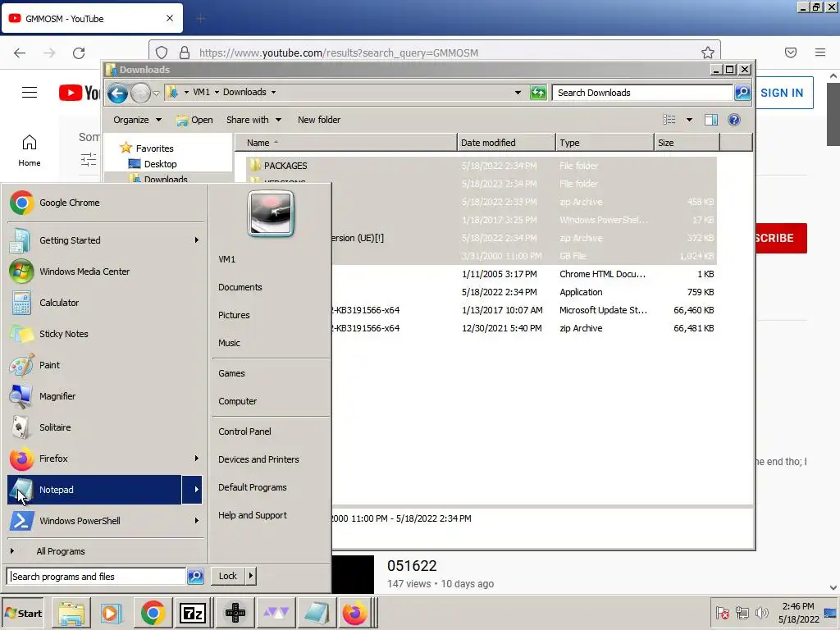Click the Firefox URL address bar
The width and height of the screenshot is (840, 630).
point(435,52)
